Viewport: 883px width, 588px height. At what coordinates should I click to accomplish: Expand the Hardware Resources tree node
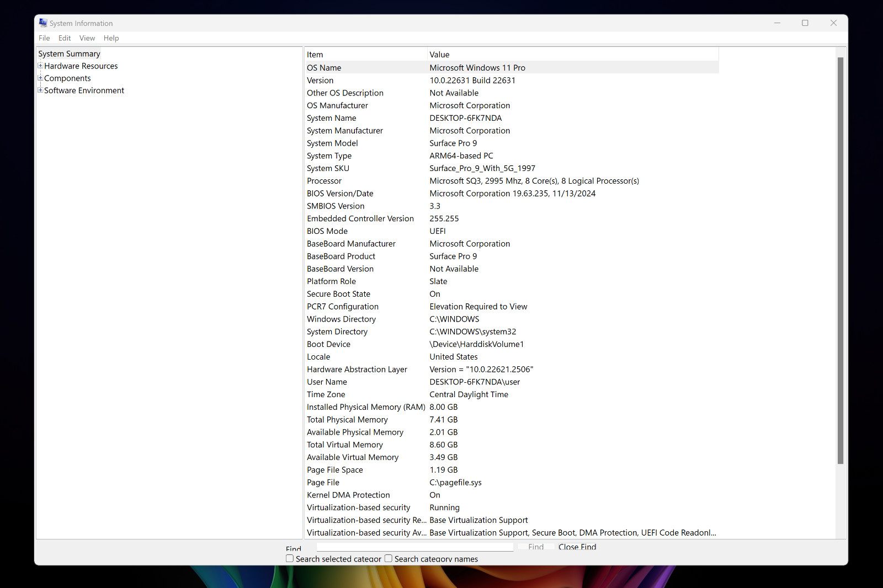tap(40, 66)
